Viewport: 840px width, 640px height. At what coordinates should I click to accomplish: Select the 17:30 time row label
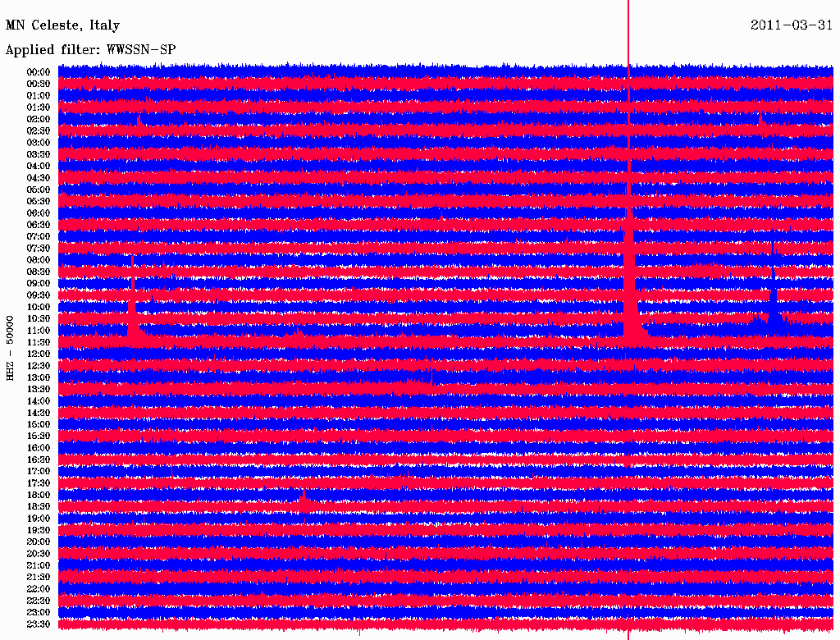(x=39, y=483)
